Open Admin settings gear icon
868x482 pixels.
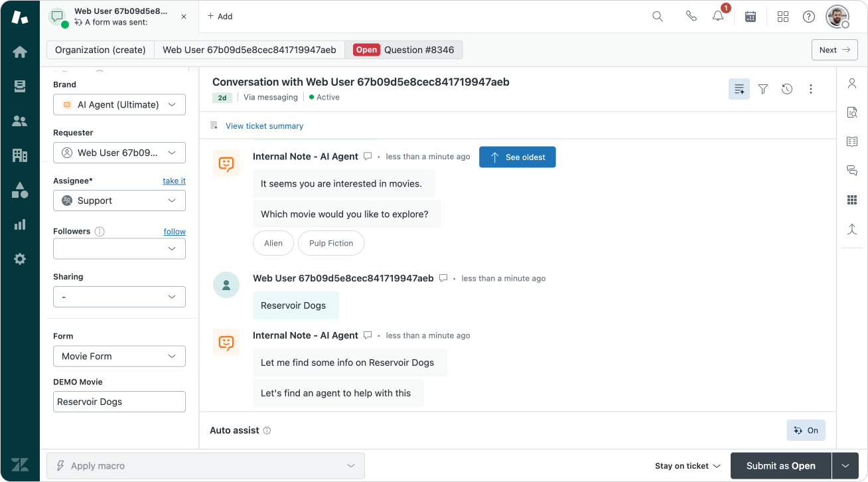[x=20, y=259]
